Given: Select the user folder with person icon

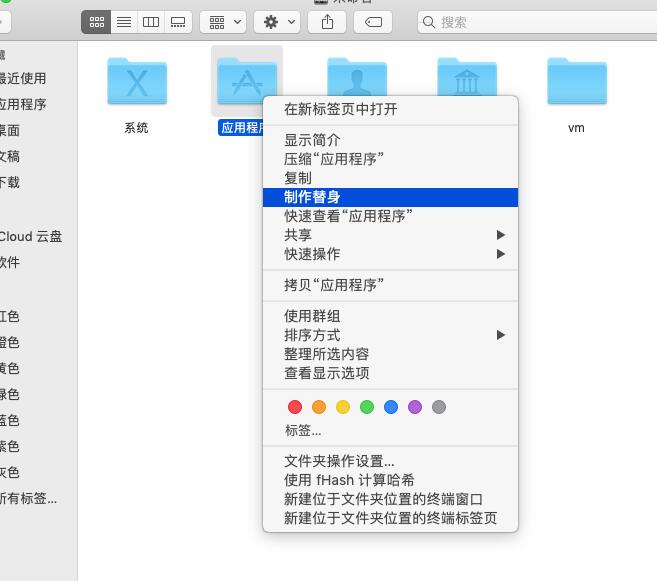Looking at the screenshot, I should click(x=357, y=76).
